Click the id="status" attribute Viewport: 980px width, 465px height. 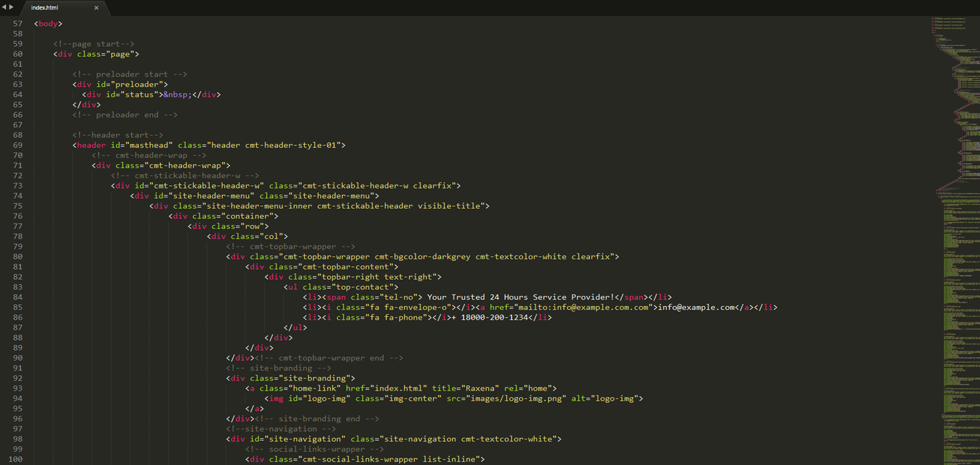(132, 95)
